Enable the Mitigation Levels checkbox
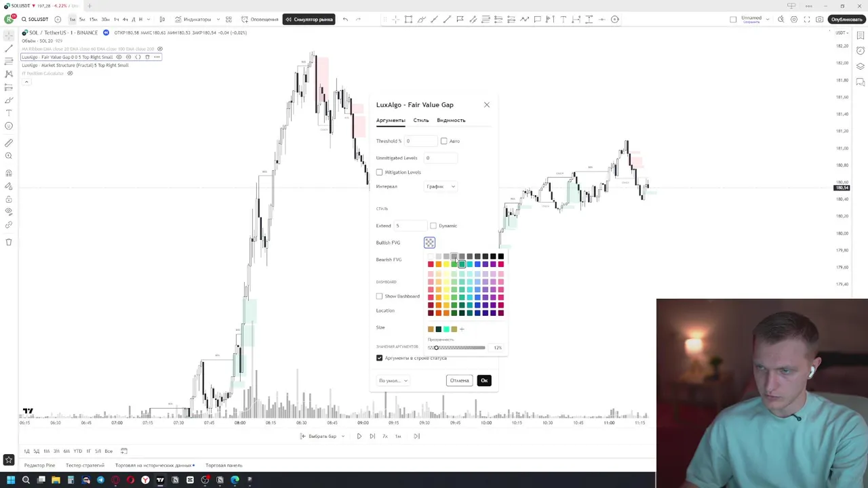Screen dimensions: 868x488 (x=379, y=172)
